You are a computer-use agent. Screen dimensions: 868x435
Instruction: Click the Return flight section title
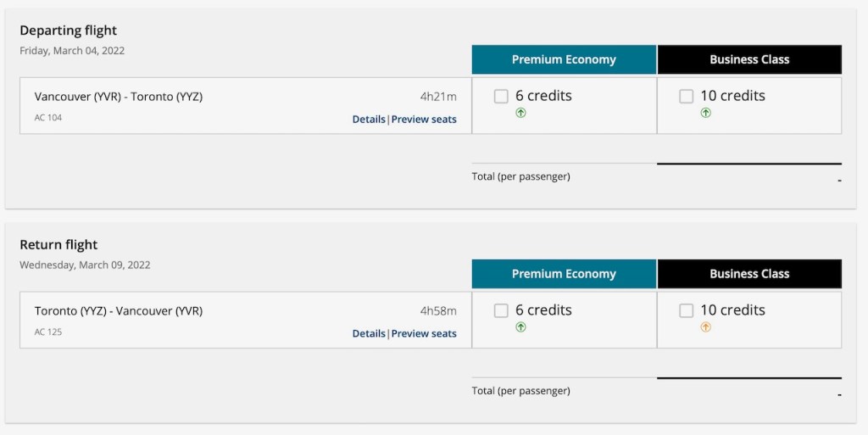(58, 245)
